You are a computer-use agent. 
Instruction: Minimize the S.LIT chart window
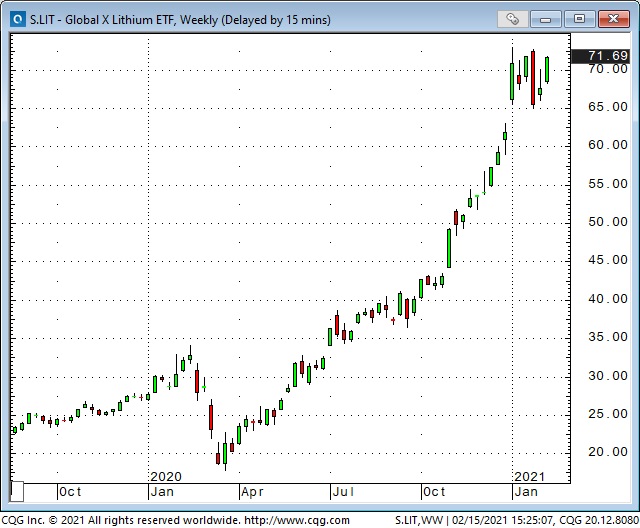point(546,19)
